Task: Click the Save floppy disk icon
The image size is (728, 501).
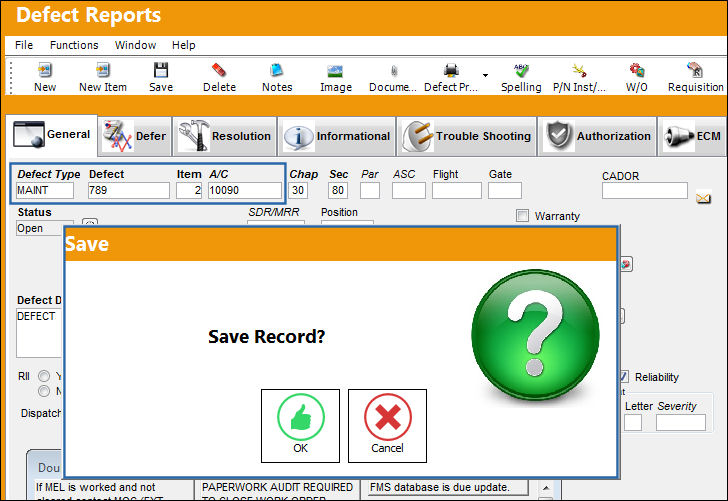Action: pyautogui.click(x=161, y=70)
